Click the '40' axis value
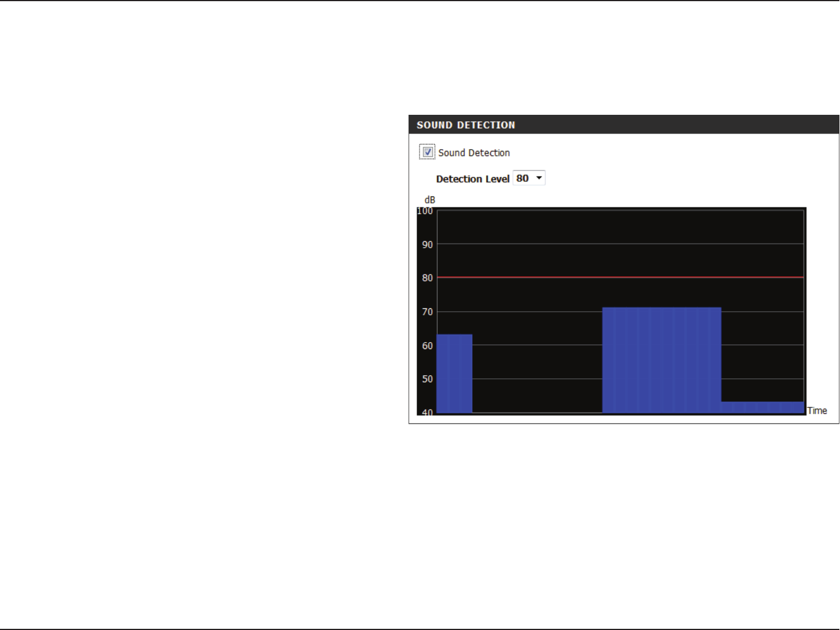The height and width of the screenshot is (630, 840). (428, 412)
